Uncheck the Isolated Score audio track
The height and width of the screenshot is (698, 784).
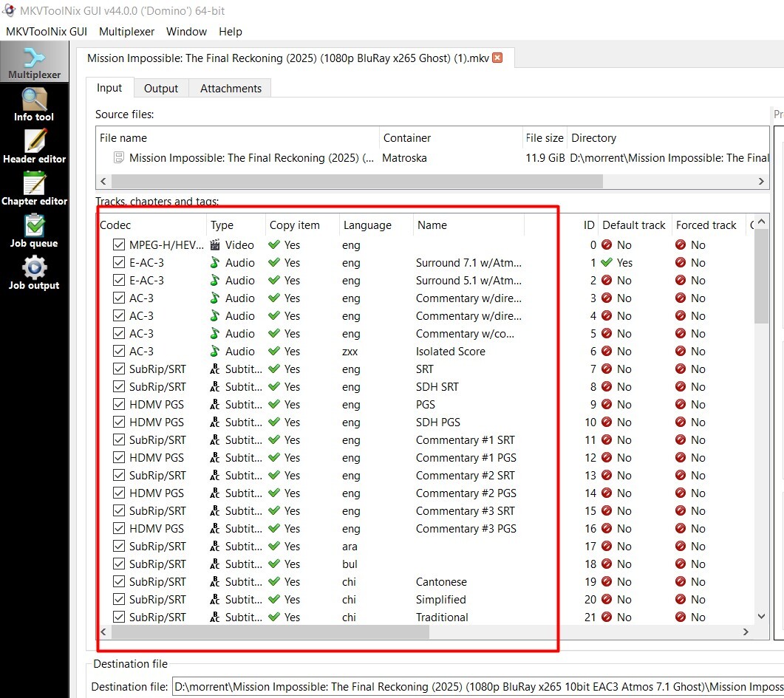pyautogui.click(x=118, y=351)
